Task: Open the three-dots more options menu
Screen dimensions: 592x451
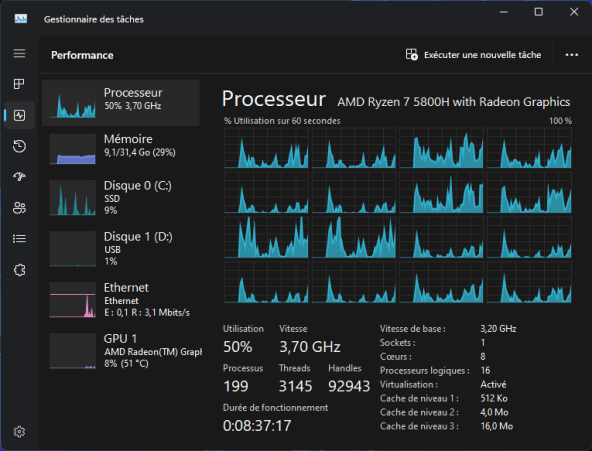Action: pyautogui.click(x=572, y=55)
